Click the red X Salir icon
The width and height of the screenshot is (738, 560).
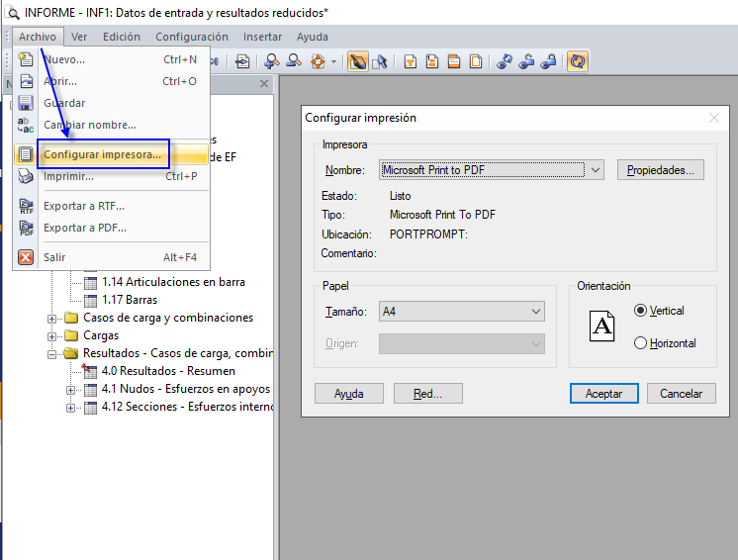[x=26, y=257]
